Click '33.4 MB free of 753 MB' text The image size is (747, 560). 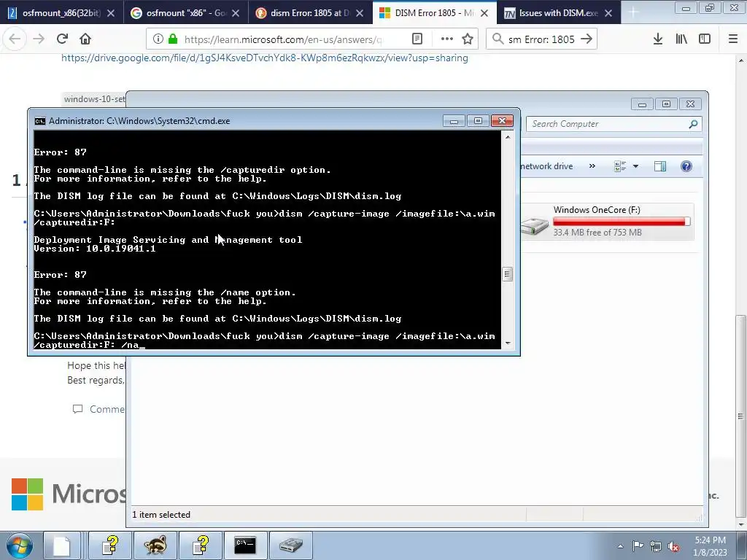[x=597, y=233]
